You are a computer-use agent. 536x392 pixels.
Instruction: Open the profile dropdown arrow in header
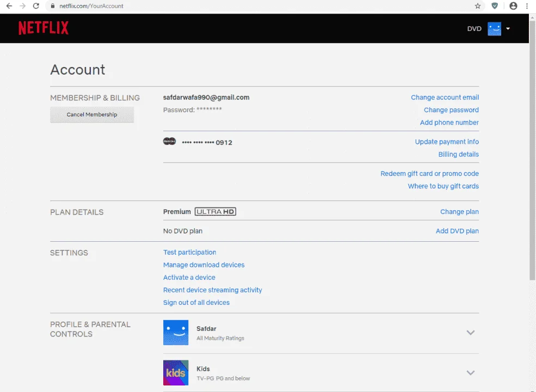click(508, 29)
